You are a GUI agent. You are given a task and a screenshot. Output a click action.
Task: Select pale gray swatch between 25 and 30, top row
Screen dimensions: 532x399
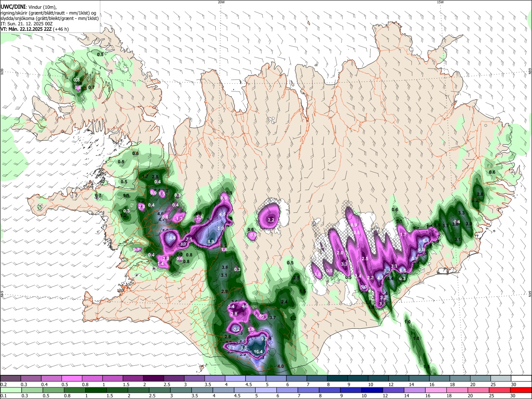(x=500, y=378)
